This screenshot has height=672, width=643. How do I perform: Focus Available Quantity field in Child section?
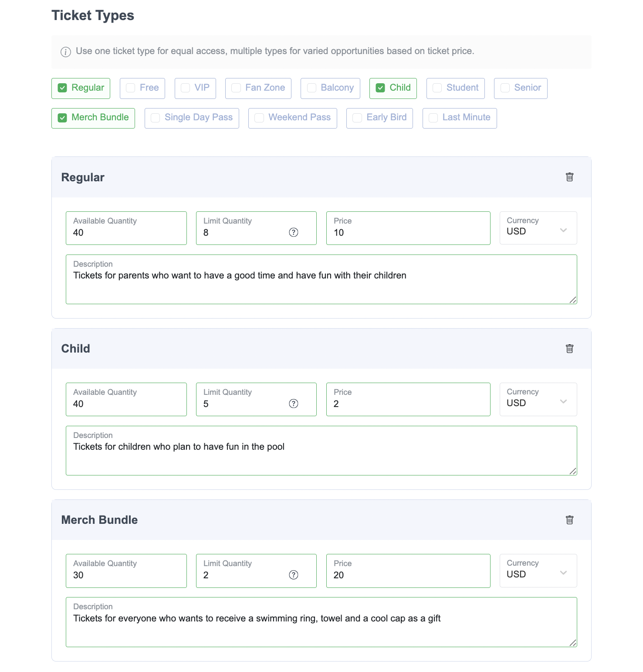[x=126, y=399]
